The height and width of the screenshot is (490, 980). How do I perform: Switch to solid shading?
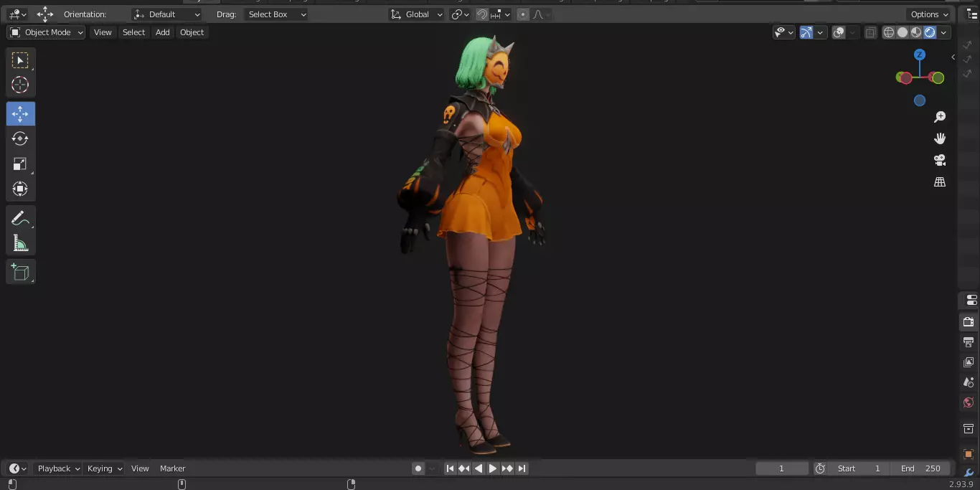pyautogui.click(x=903, y=32)
